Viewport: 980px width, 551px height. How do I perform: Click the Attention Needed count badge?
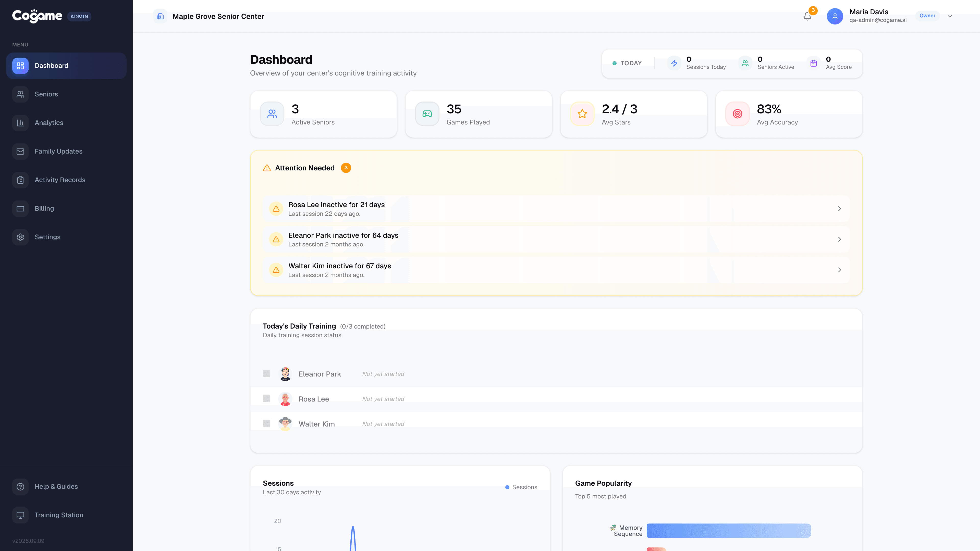346,168
